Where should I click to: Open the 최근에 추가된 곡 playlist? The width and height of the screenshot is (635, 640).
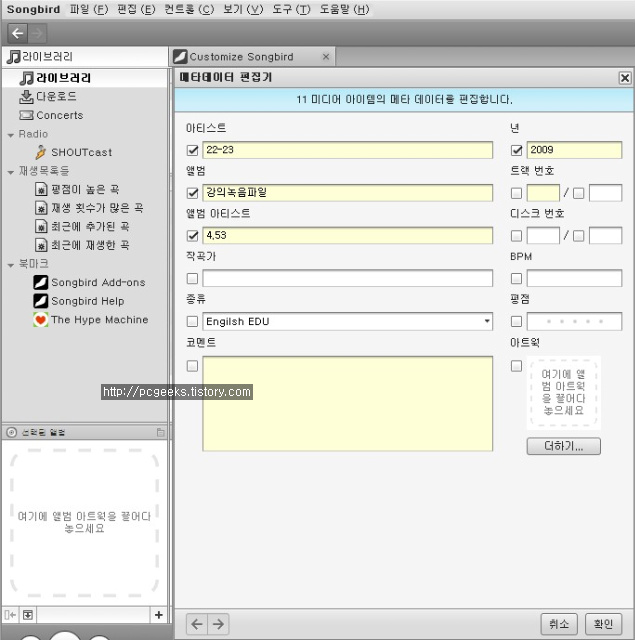[82, 226]
